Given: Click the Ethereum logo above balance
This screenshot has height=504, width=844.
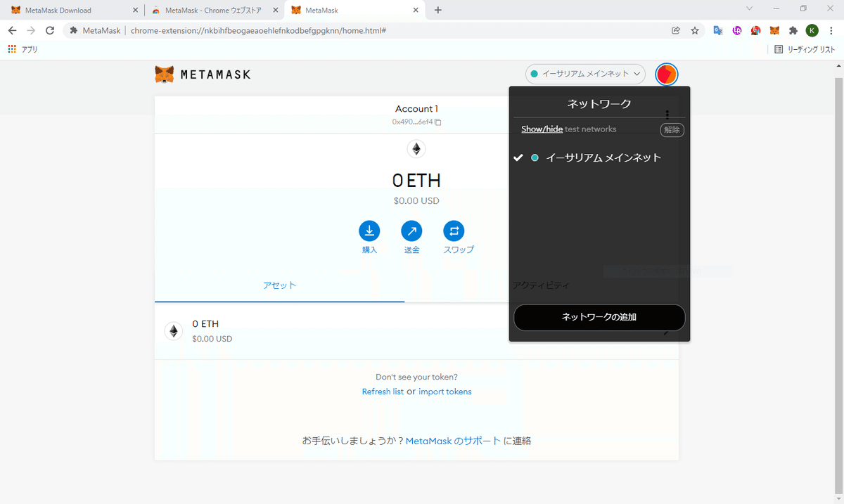Looking at the screenshot, I should tap(416, 149).
